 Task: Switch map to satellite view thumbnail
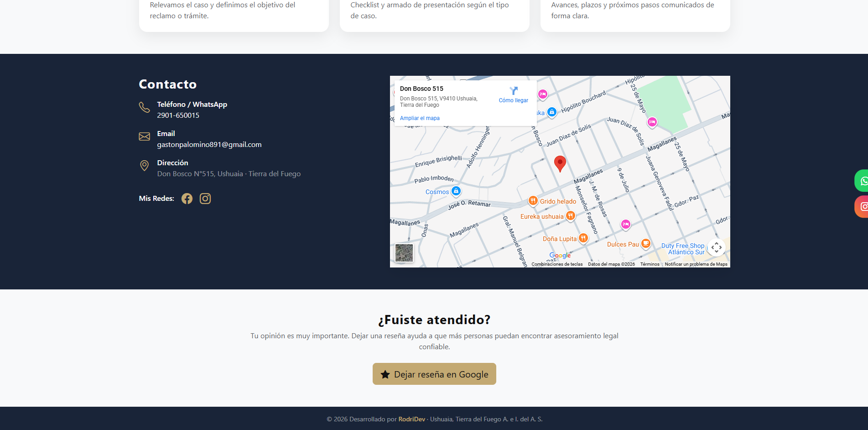coord(404,253)
